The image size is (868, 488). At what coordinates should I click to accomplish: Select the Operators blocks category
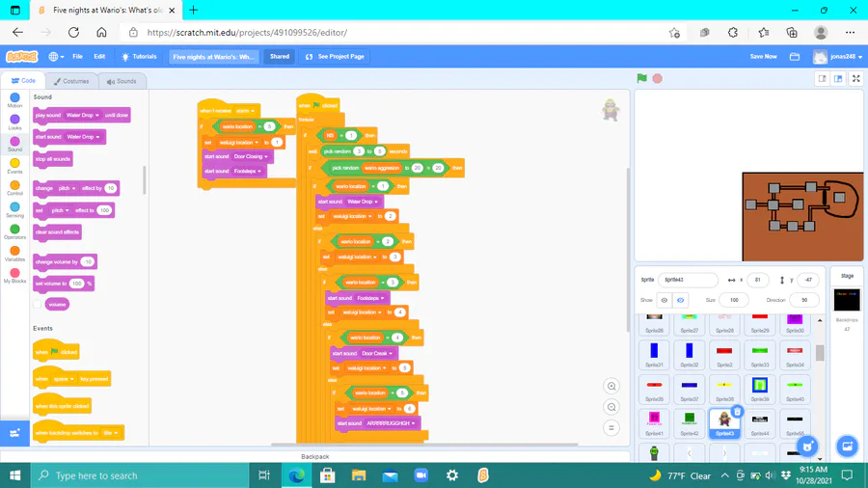tap(14, 231)
